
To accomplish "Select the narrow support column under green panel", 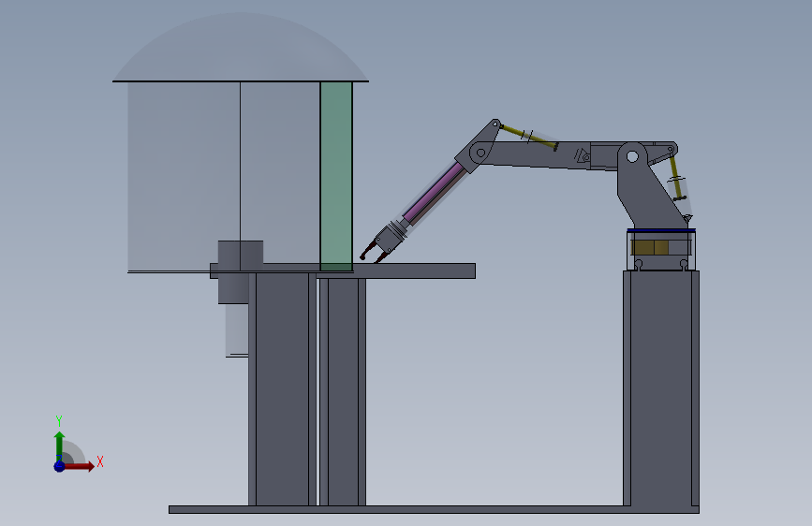I will click(343, 392).
